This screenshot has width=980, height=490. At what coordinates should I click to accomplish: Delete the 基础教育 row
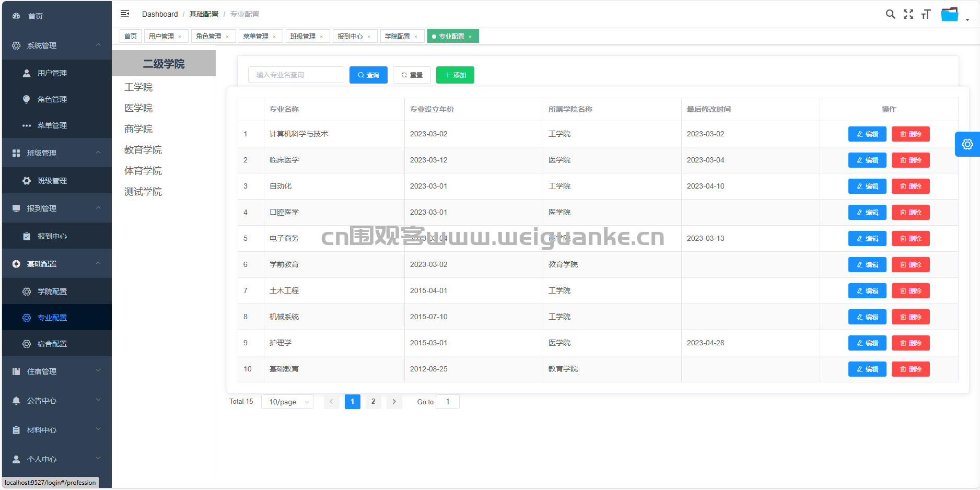click(x=911, y=369)
